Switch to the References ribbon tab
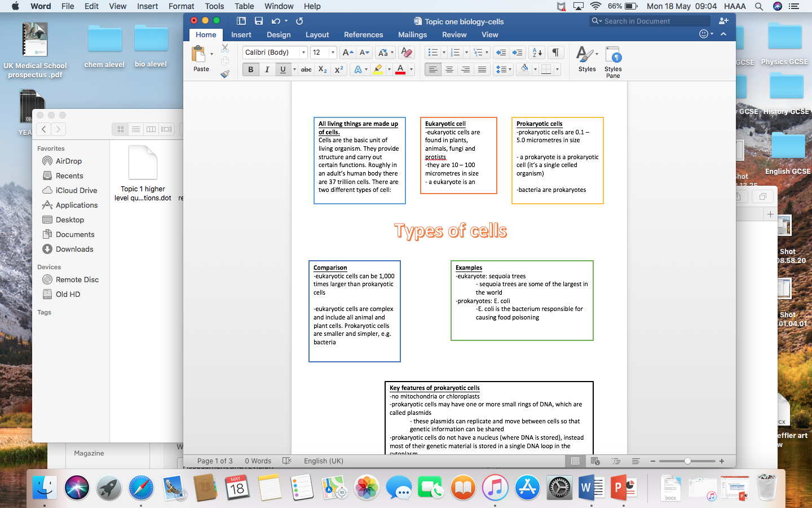The width and height of the screenshot is (812, 508). (x=363, y=34)
